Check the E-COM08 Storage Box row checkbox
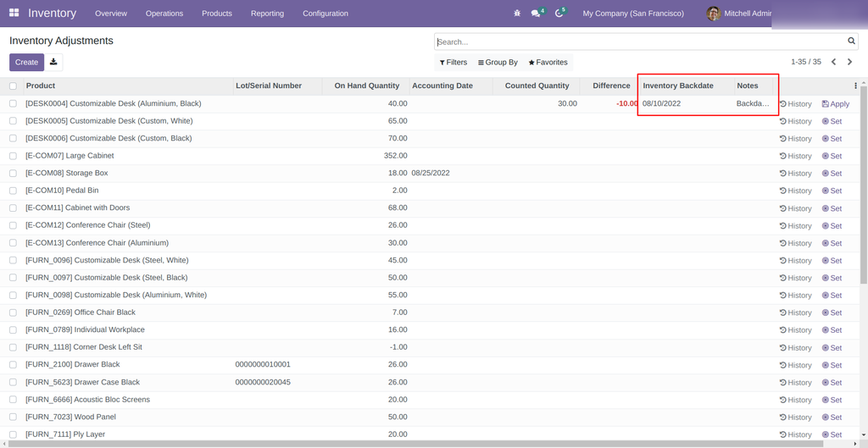This screenshot has width=868, height=448. [13, 173]
